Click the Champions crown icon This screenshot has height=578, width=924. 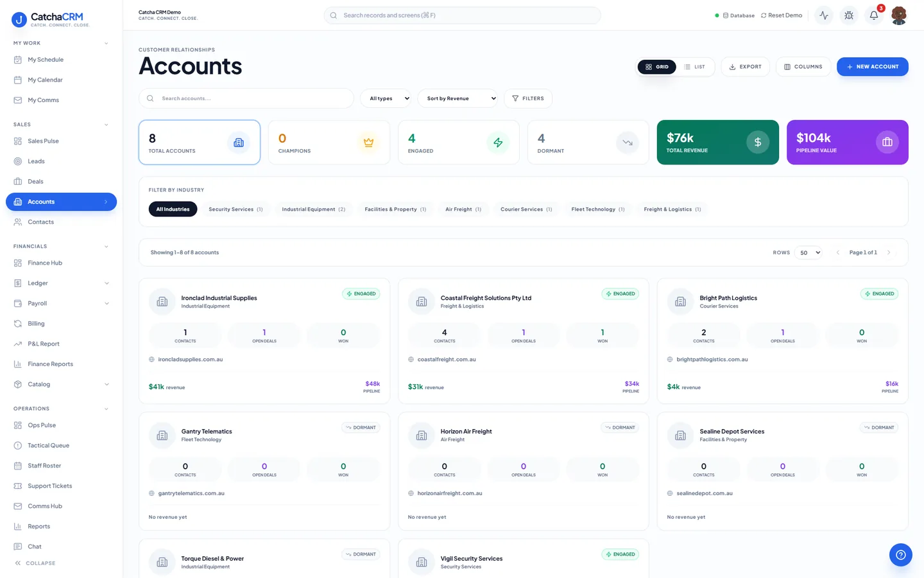tap(368, 143)
